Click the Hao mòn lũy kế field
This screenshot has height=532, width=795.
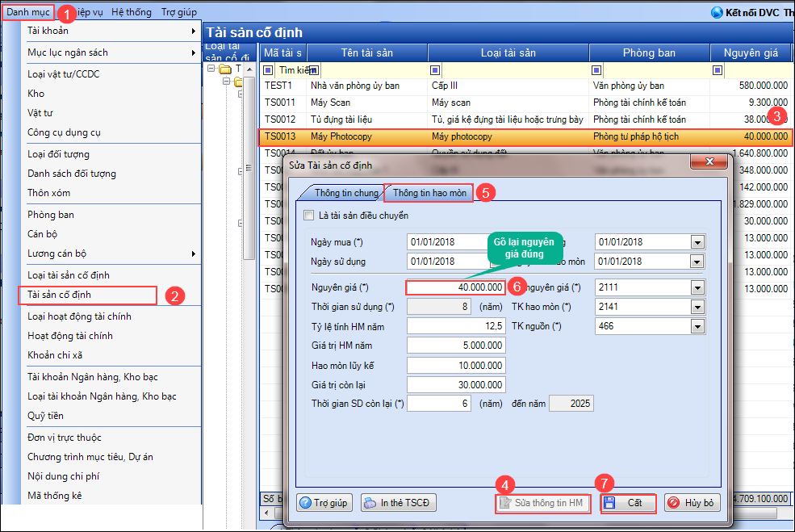[456, 366]
